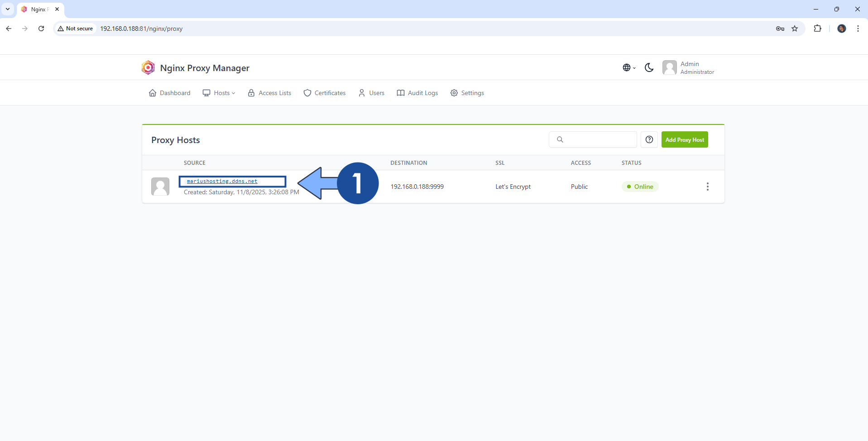Screen dimensions: 868x441
Task: Click the Nginx Proxy Manager logo
Action: 148,67
